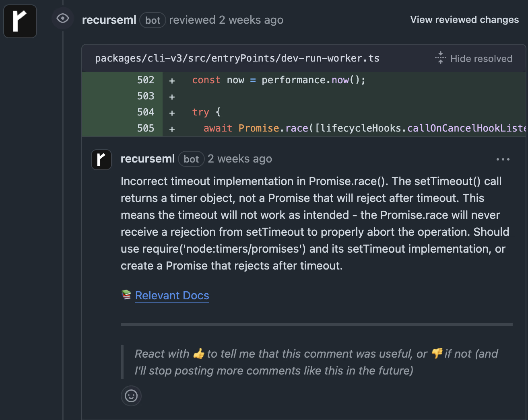Select line number 505 in diff

(x=146, y=128)
